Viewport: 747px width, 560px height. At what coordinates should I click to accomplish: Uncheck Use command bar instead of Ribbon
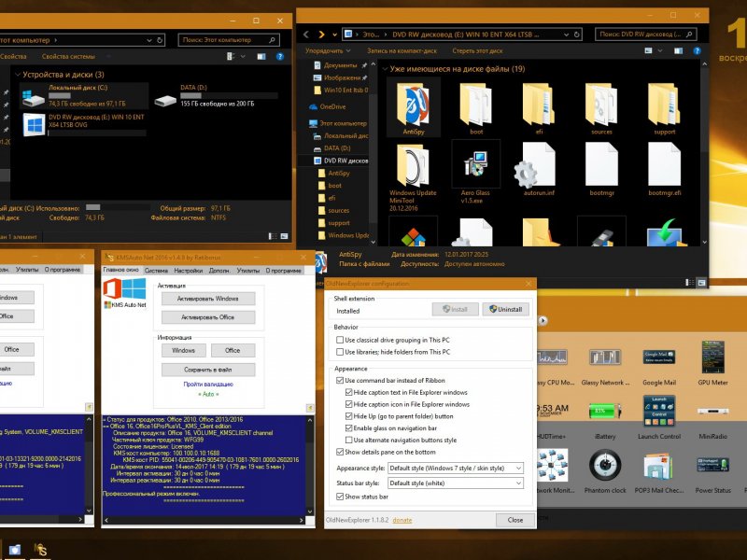click(340, 381)
